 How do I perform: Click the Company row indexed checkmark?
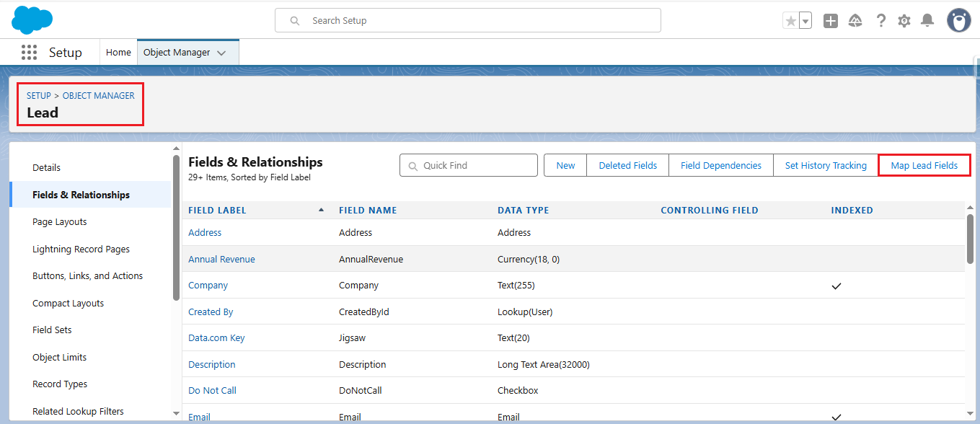[836, 286]
